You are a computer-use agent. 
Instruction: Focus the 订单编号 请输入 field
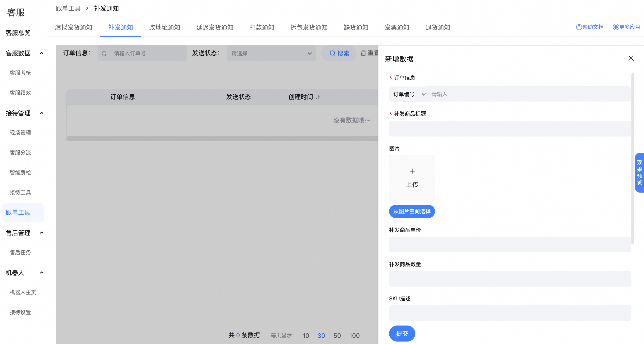click(x=530, y=94)
